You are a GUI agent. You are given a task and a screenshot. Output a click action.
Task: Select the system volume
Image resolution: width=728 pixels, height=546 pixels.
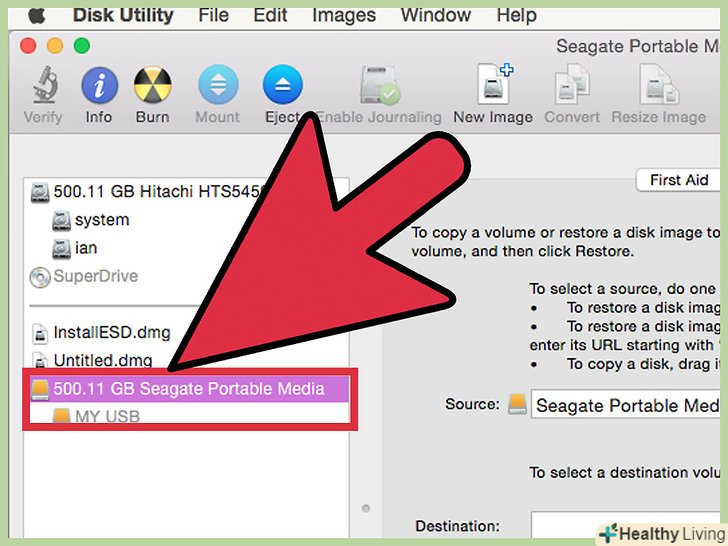(186, 220)
